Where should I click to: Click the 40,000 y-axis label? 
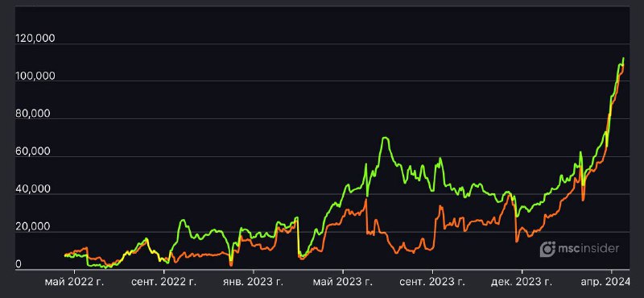(x=32, y=189)
